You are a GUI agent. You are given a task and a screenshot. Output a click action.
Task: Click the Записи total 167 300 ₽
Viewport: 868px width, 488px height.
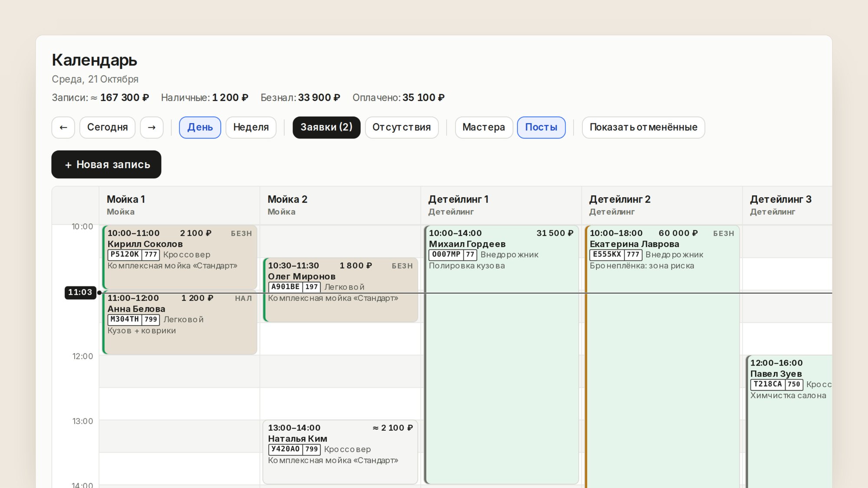(x=100, y=98)
